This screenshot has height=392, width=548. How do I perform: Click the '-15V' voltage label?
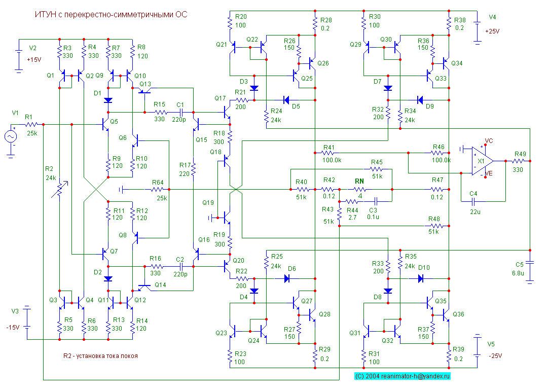(x=13, y=328)
